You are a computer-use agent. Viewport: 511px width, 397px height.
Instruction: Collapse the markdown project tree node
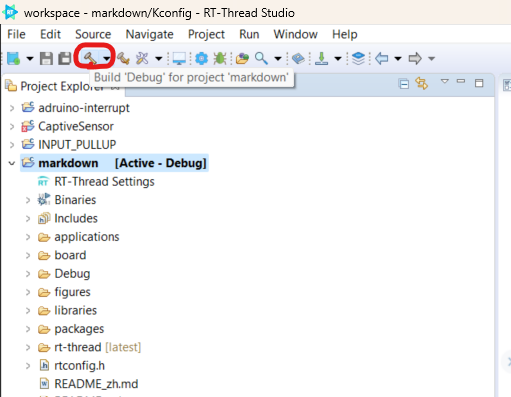pos(12,163)
